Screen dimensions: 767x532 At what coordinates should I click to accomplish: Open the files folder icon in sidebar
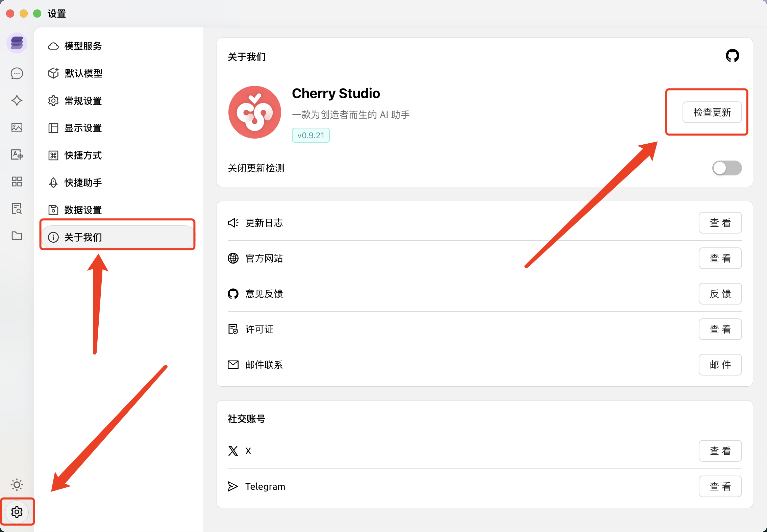click(x=17, y=236)
